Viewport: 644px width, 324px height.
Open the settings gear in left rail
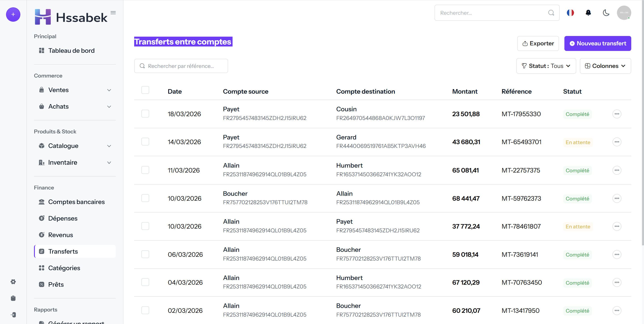tap(13, 282)
